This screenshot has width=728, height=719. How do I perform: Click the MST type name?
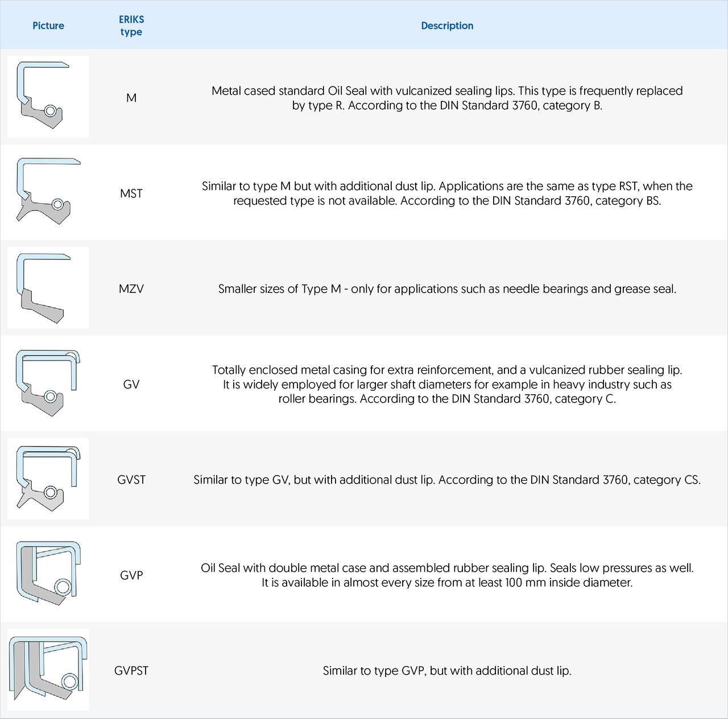tap(131, 193)
